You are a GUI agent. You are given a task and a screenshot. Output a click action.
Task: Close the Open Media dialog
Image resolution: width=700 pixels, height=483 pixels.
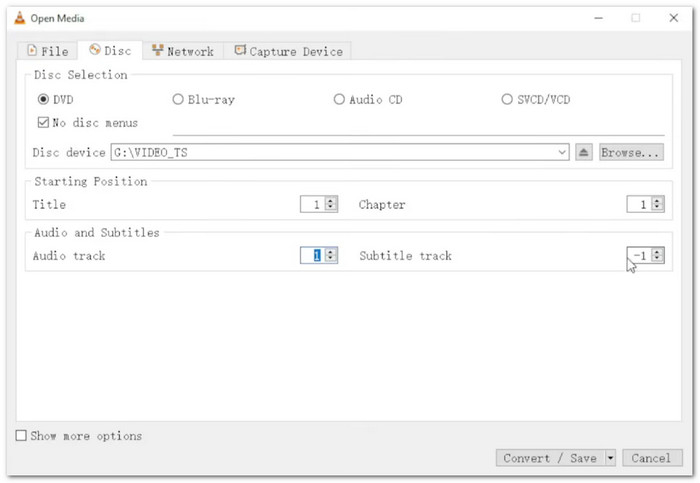coord(674,18)
